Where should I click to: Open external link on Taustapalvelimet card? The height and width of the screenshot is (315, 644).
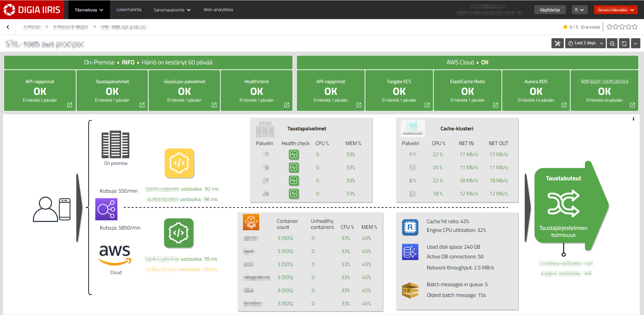click(142, 105)
